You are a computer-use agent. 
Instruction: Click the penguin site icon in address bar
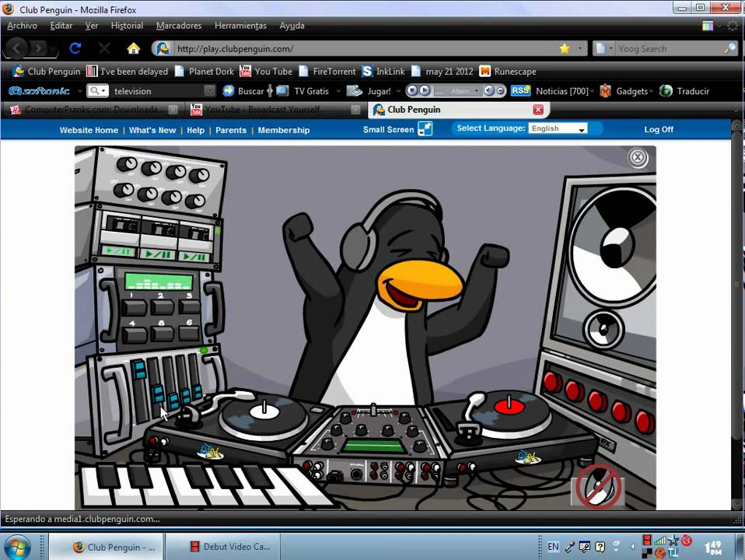[163, 48]
